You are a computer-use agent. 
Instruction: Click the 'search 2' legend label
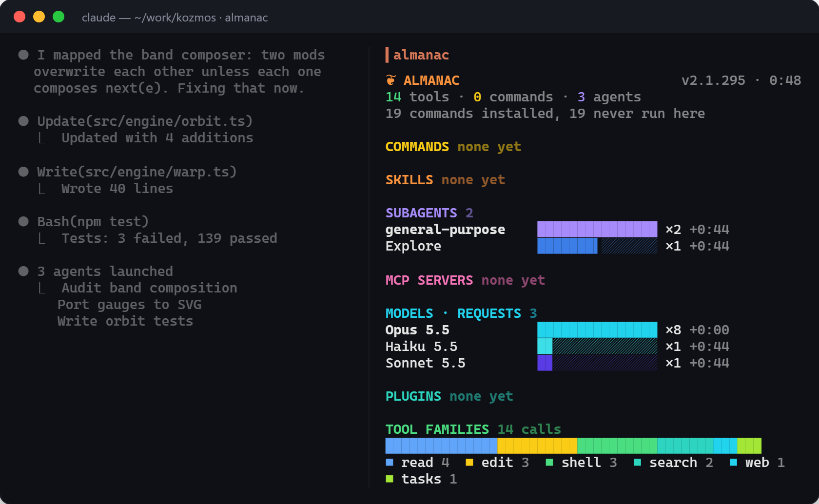(681, 463)
